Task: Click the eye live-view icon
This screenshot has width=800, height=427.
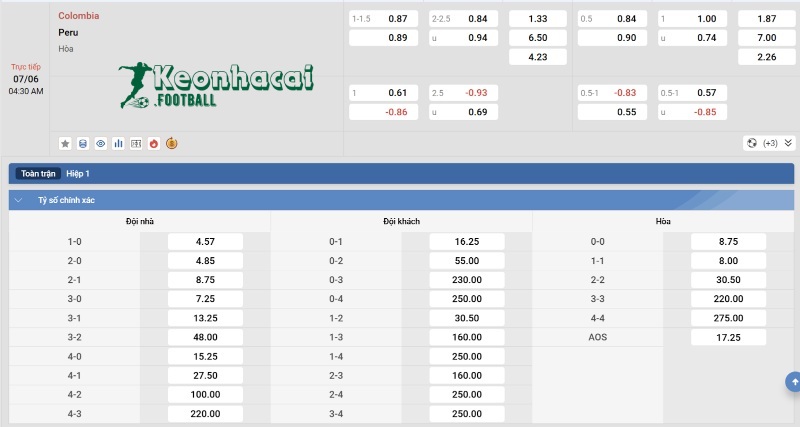Action: tap(100, 143)
